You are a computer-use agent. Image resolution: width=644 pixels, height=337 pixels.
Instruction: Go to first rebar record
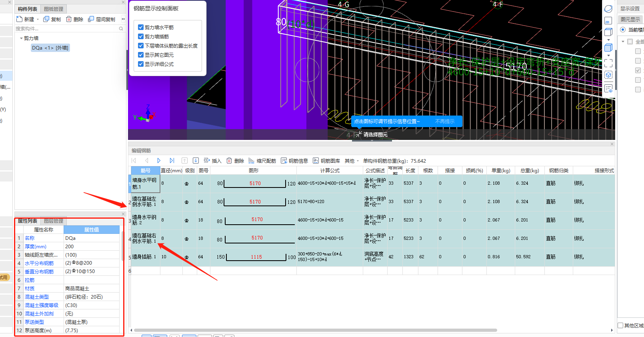(x=134, y=161)
